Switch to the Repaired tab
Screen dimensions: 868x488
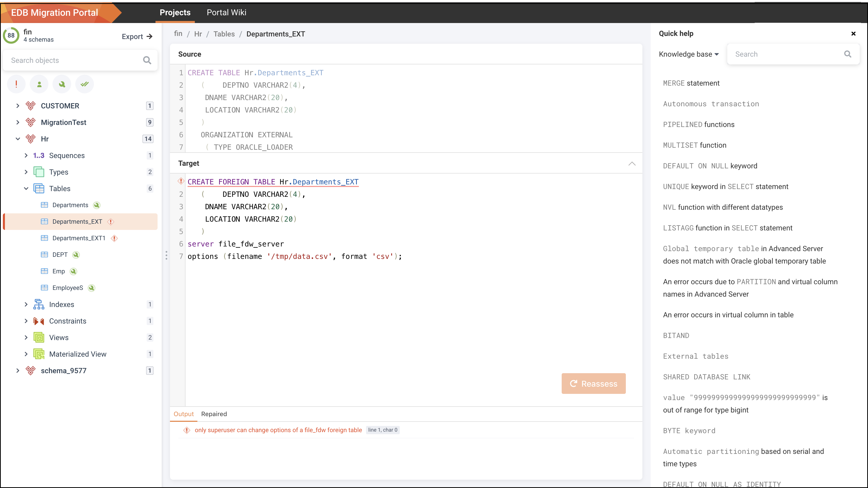[x=214, y=414]
